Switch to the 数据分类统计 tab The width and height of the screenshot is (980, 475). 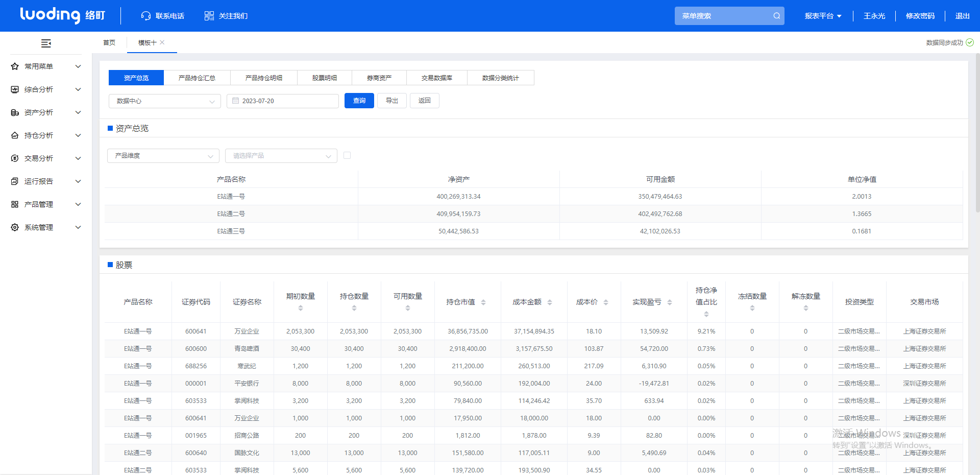[501, 78]
